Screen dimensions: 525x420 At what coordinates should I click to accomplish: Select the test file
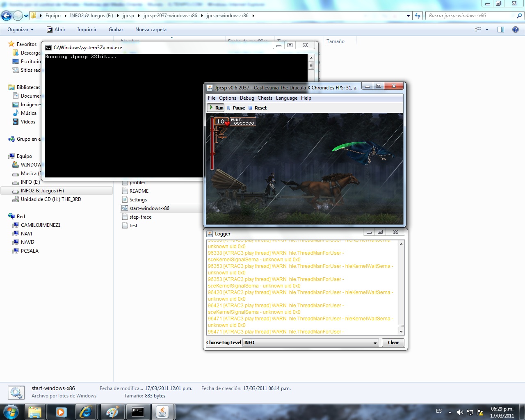click(133, 226)
